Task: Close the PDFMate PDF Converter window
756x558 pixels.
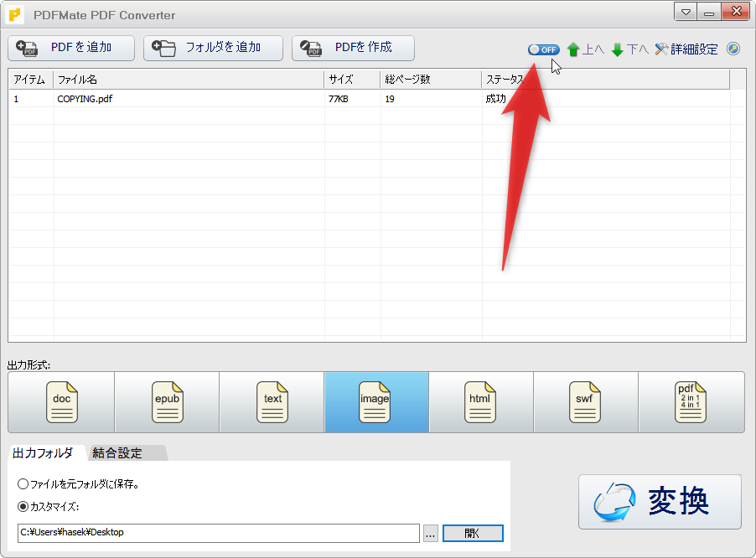Action: (x=736, y=12)
